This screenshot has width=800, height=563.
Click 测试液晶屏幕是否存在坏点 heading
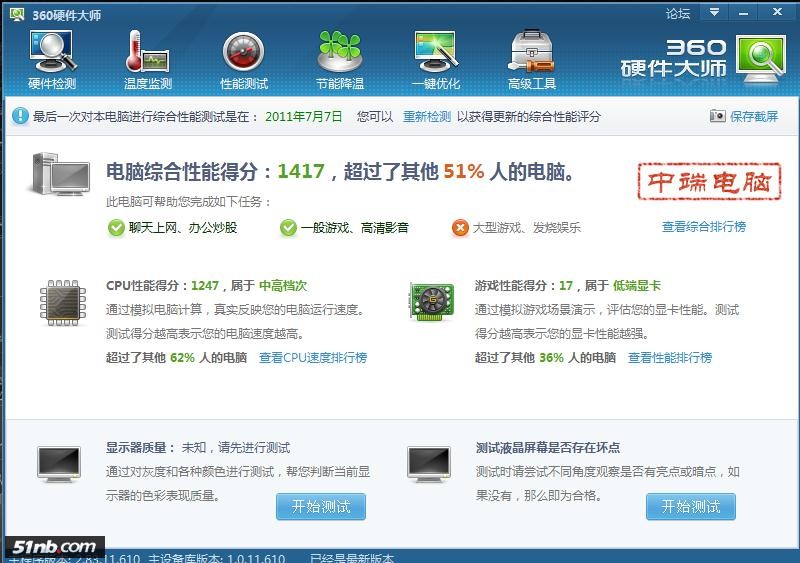pos(547,448)
